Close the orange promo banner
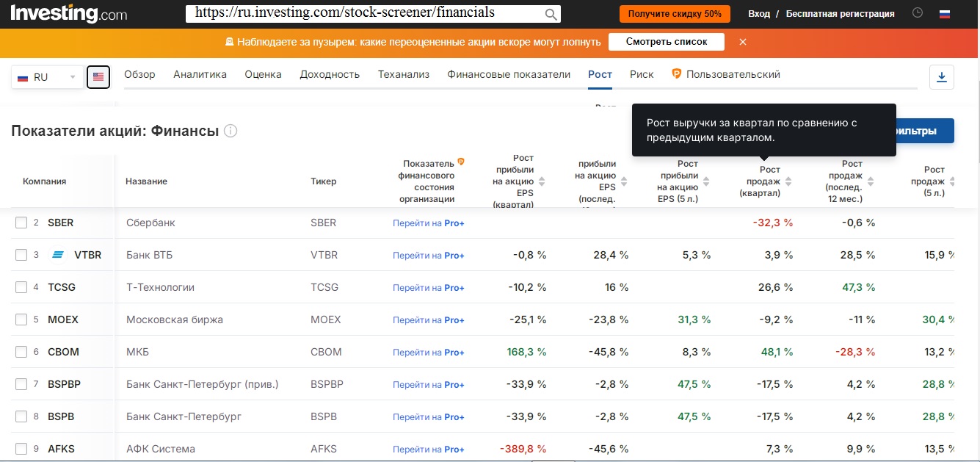The width and height of the screenshot is (980, 462). [x=743, y=42]
